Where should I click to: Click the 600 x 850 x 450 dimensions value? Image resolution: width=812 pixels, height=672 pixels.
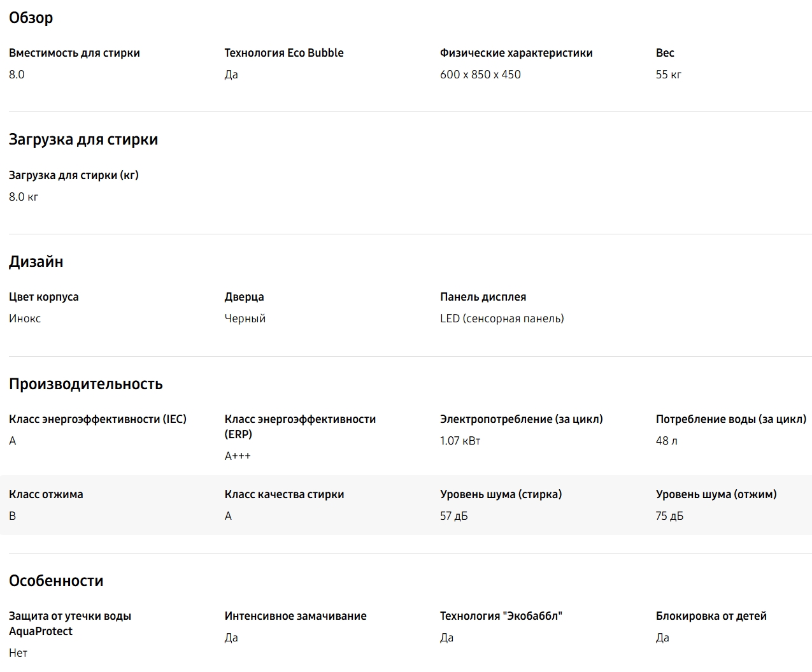pyautogui.click(x=480, y=75)
